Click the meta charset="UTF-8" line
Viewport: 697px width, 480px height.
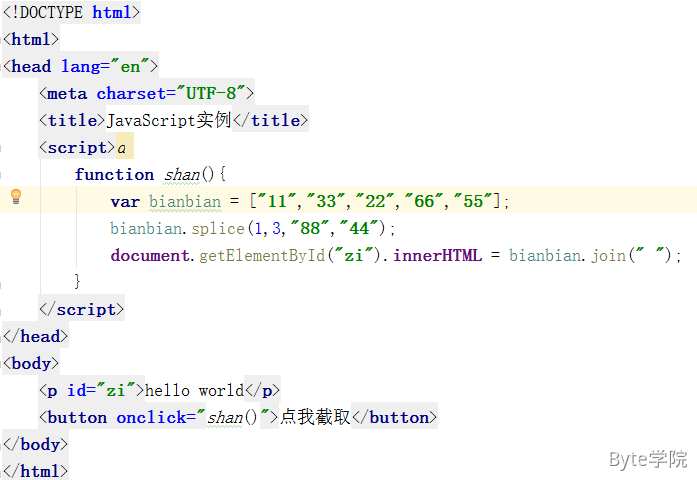pos(147,93)
